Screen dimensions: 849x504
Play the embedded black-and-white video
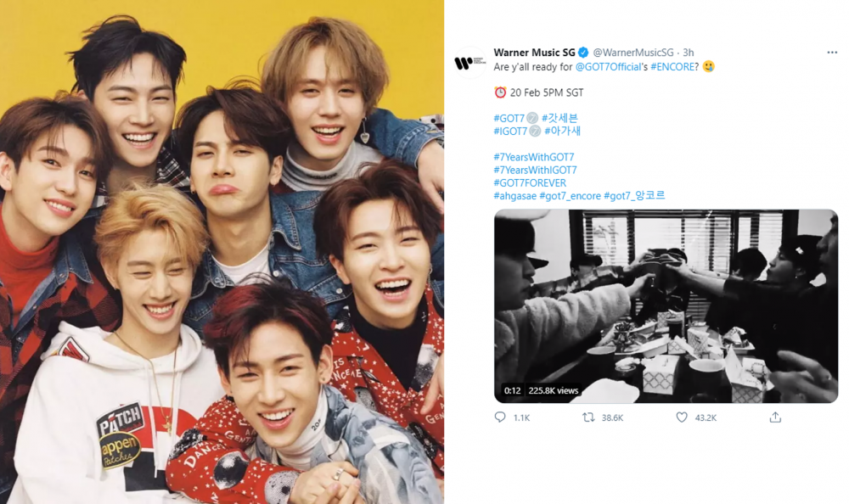(x=666, y=305)
